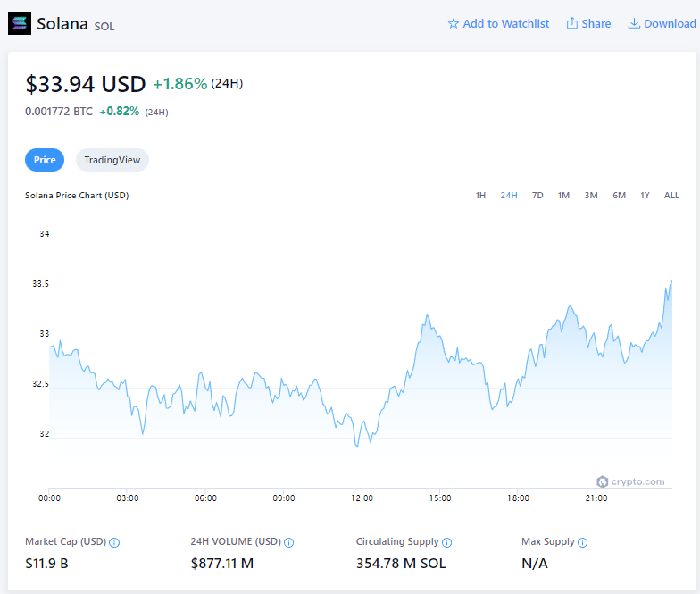The height and width of the screenshot is (594, 700).
Task: Select the ALL time range
Action: [x=671, y=195]
